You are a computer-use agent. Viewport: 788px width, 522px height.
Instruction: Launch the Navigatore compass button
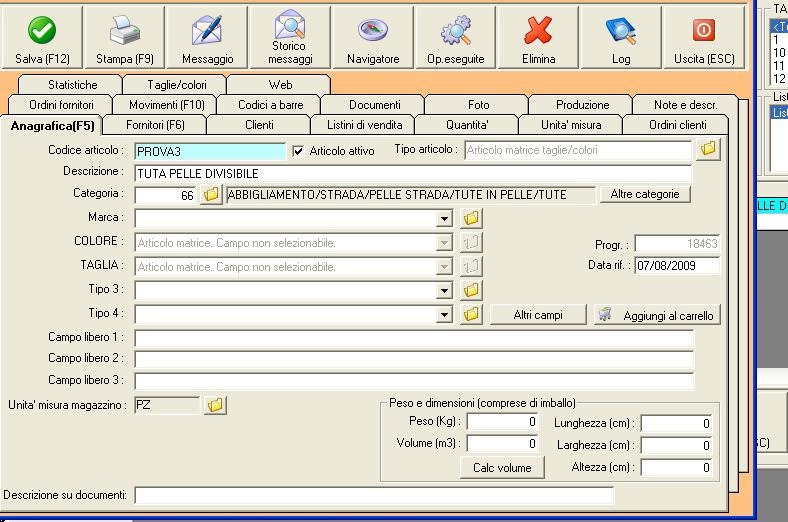click(373, 37)
